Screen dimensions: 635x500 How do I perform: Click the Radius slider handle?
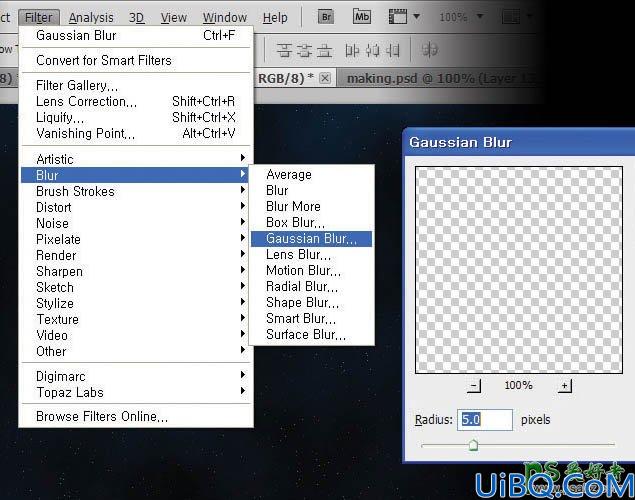473,445
